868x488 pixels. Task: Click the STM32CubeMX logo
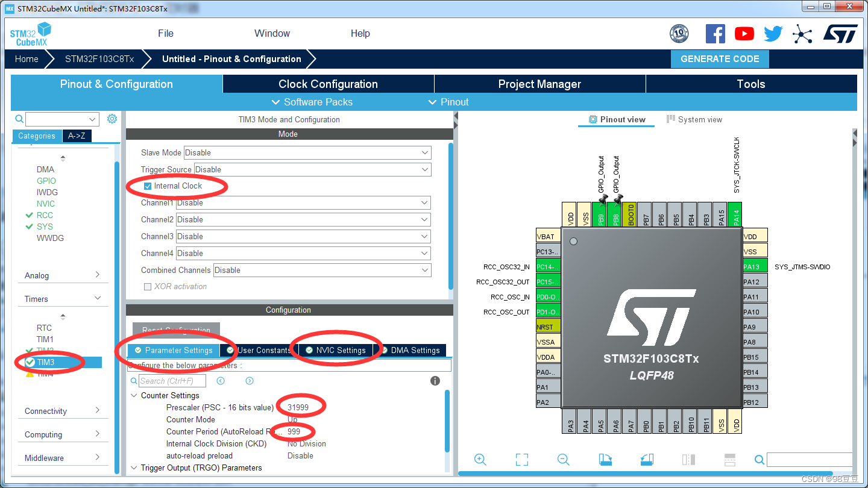click(x=30, y=34)
